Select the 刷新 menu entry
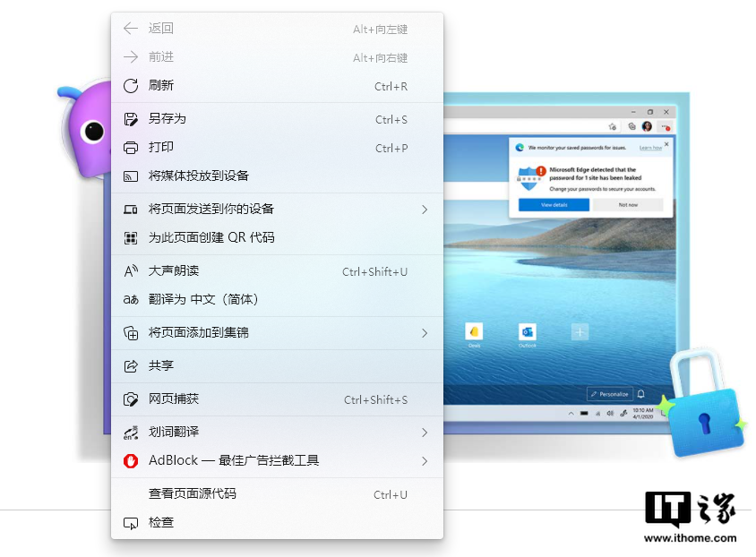 point(278,86)
